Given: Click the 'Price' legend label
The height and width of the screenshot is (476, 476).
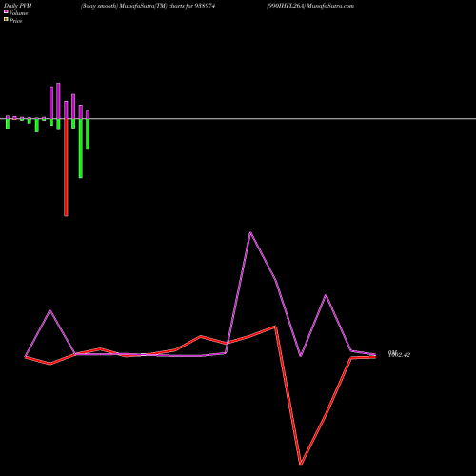Looking at the screenshot, I should [15, 21].
